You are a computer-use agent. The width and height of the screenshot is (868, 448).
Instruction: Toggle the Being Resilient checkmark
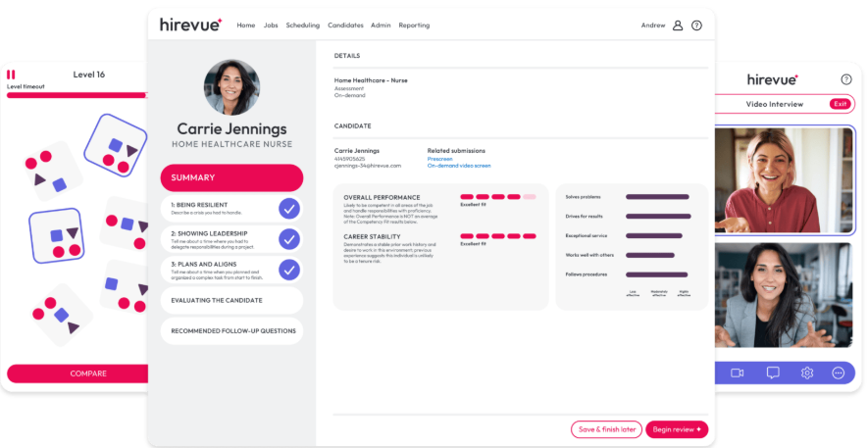tap(288, 208)
